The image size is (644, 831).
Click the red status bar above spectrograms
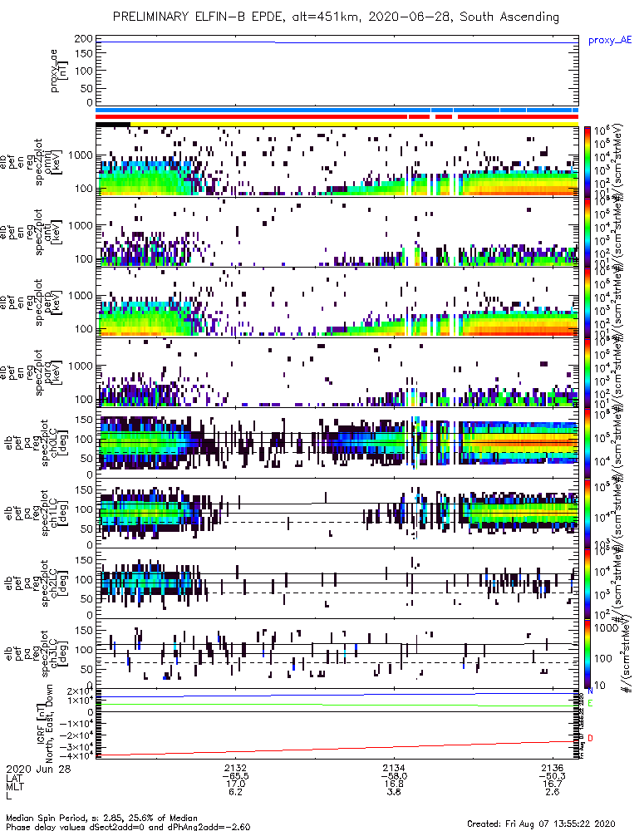(337, 116)
